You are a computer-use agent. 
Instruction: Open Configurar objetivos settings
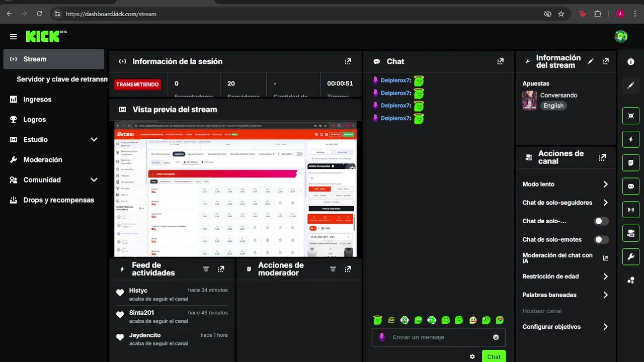coord(566,327)
